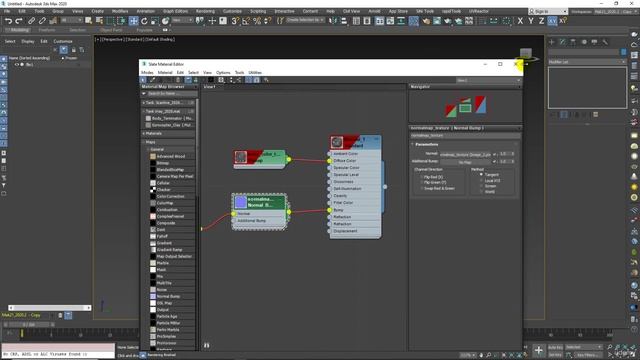The width and height of the screenshot is (640, 360).
Task: Click the Select by Name icon
Action: click(x=99, y=20)
